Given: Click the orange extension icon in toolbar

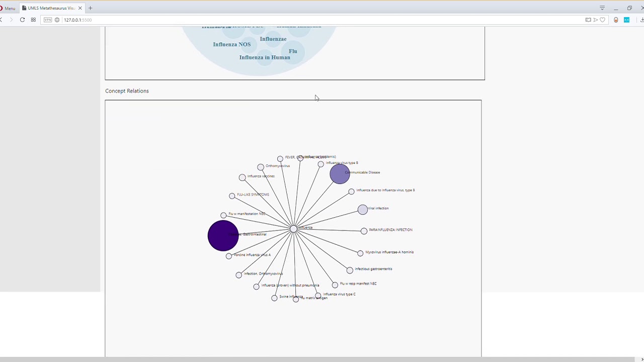Looking at the screenshot, I should [x=616, y=20].
